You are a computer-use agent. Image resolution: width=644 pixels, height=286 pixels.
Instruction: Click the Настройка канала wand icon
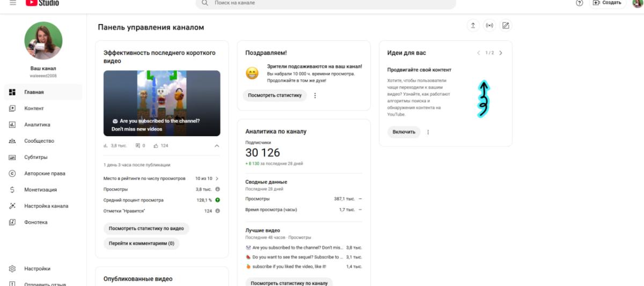point(12,206)
